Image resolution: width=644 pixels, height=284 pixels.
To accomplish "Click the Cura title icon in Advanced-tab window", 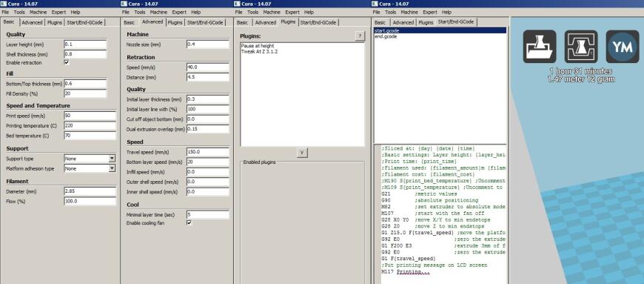I will tap(124, 4).
